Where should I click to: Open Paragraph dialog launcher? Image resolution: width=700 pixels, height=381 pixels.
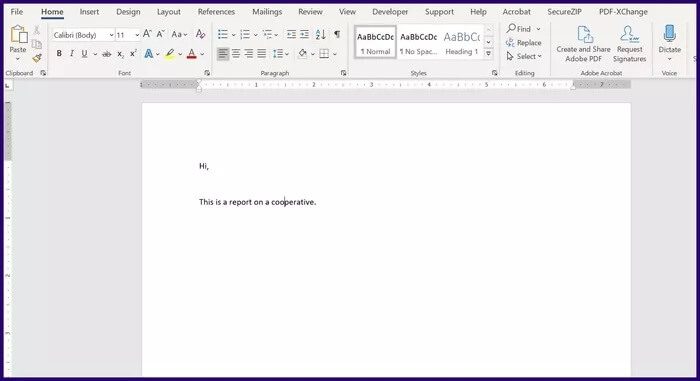(x=343, y=73)
